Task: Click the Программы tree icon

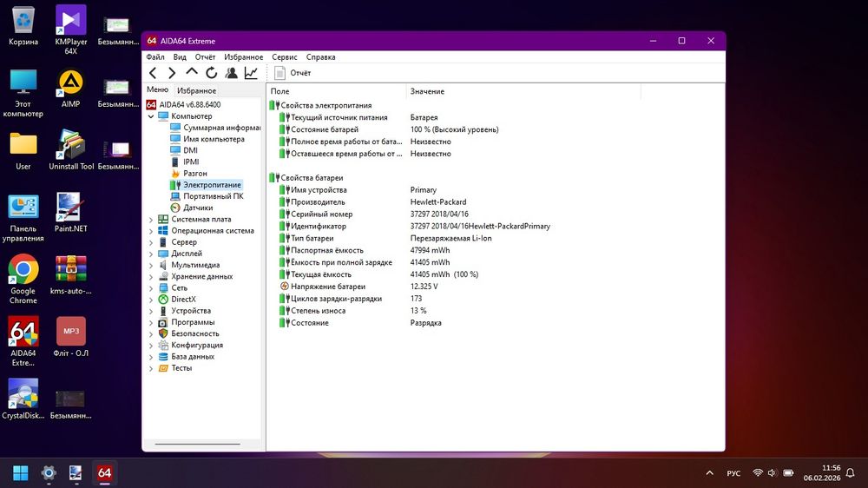Action: pos(163,322)
